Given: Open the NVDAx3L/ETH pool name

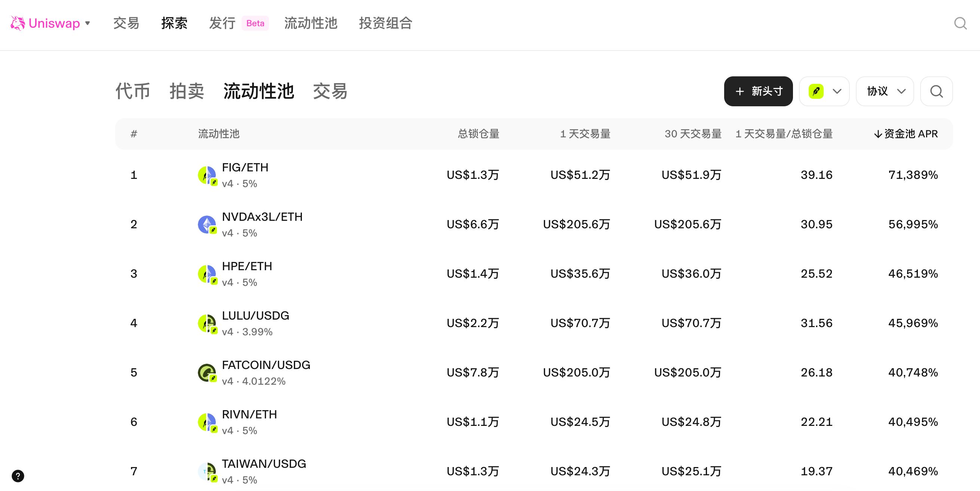Looking at the screenshot, I should pos(262,217).
